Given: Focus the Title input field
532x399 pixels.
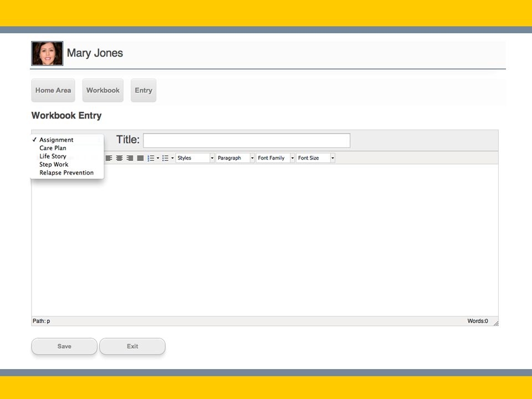Looking at the screenshot, I should pyautogui.click(x=247, y=140).
